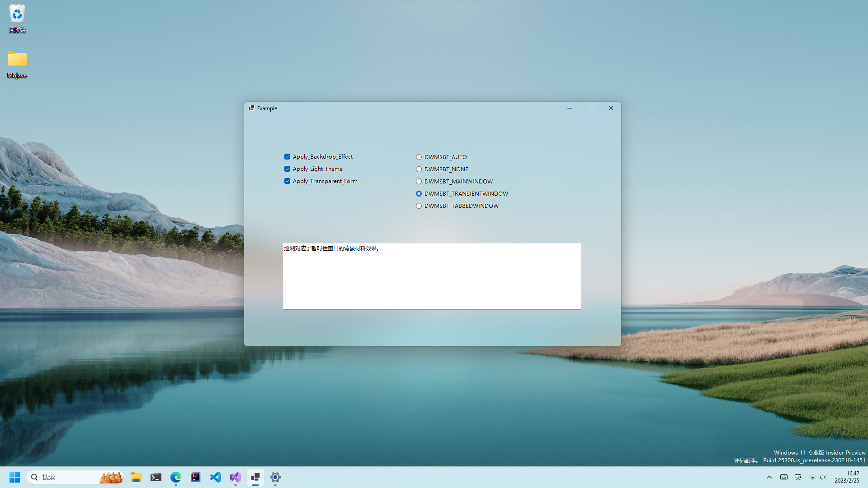Open File Explorer from taskbar
The width and height of the screenshot is (868, 488).
coord(136,477)
